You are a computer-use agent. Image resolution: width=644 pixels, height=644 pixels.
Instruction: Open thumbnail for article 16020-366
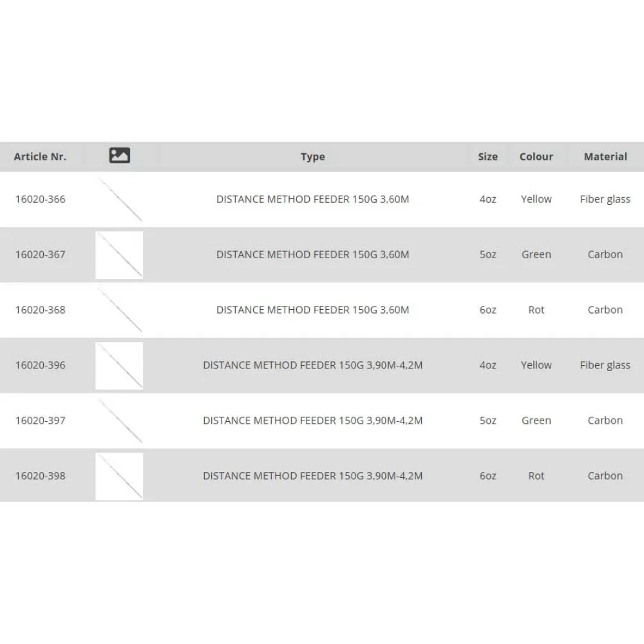tap(120, 200)
